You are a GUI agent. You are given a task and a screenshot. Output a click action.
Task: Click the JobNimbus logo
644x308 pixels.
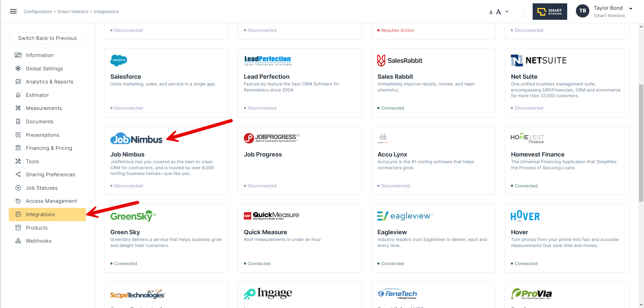[x=136, y=138]
